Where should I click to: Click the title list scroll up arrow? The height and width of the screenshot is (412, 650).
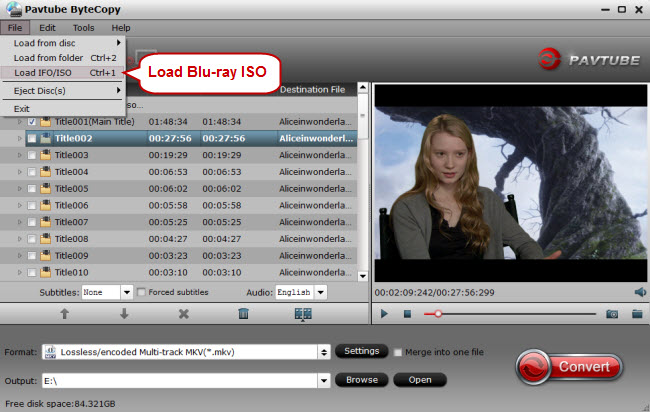(363, 87)
